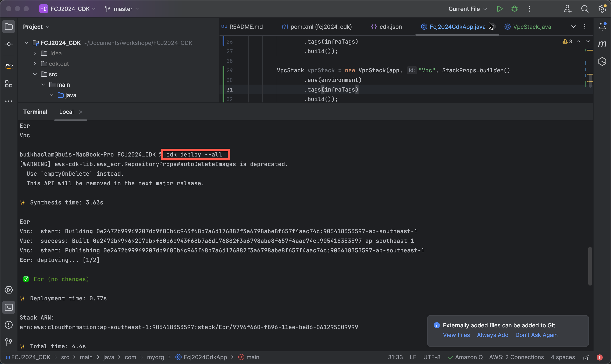Show hidden editor tabs dropdown
The width and height of the screenshot is (611, 364).
click(573, 27)
